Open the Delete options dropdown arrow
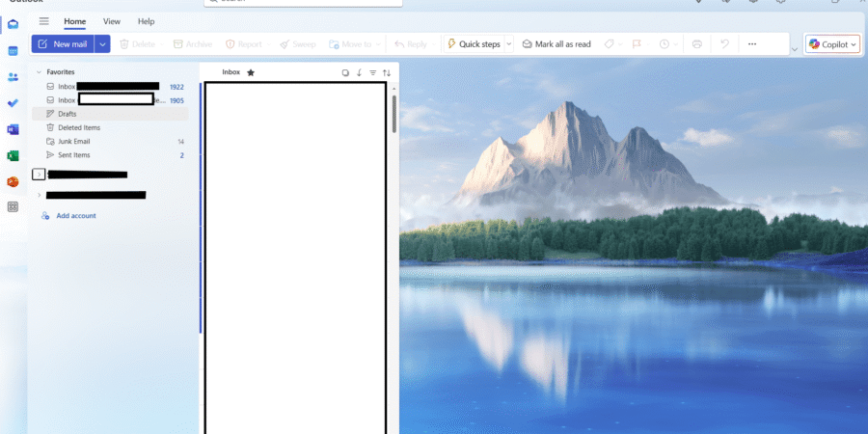868x434 pixels. click(162, 44)
